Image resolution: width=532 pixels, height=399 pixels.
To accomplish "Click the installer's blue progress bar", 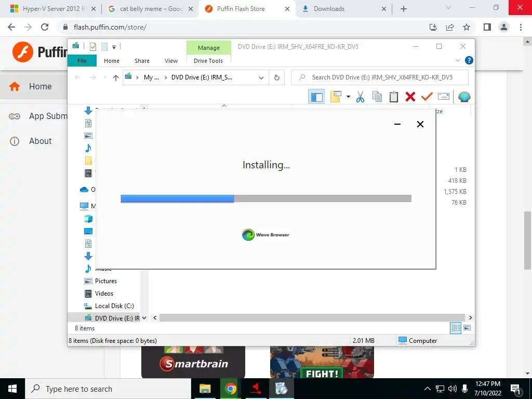I will click(177, 199).
